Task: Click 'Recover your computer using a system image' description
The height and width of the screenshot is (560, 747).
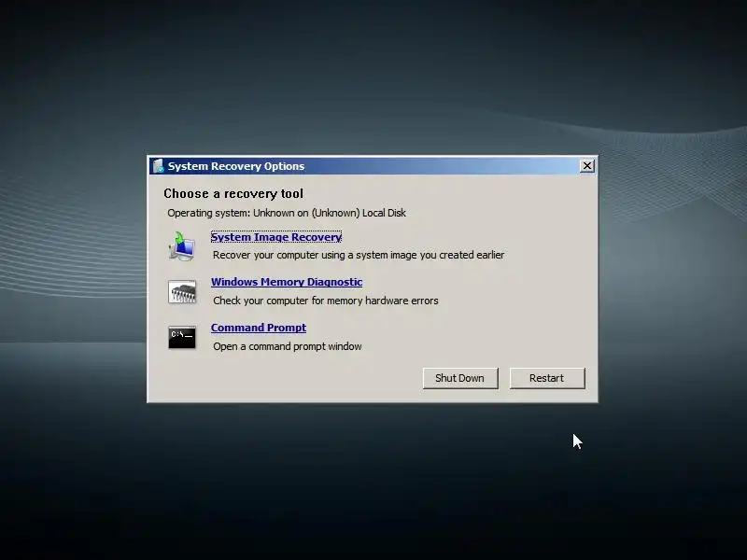Action: 359,255
